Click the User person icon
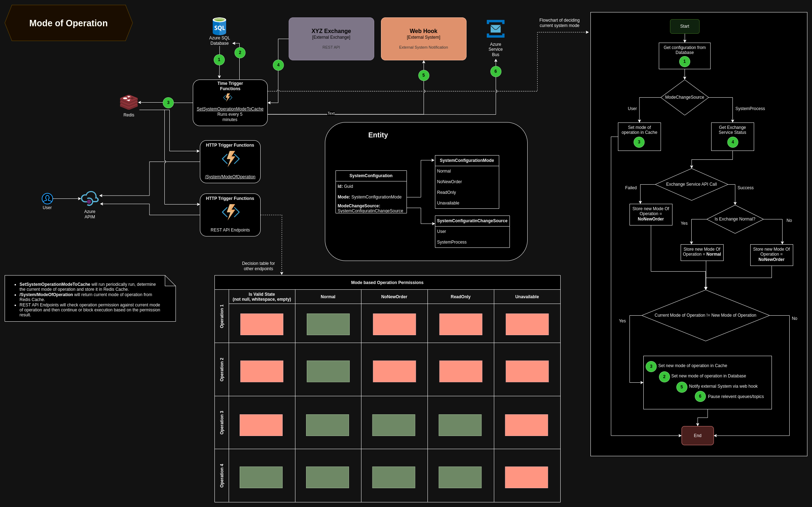This screenshot has width=812, height=507. tap(47, 198)
